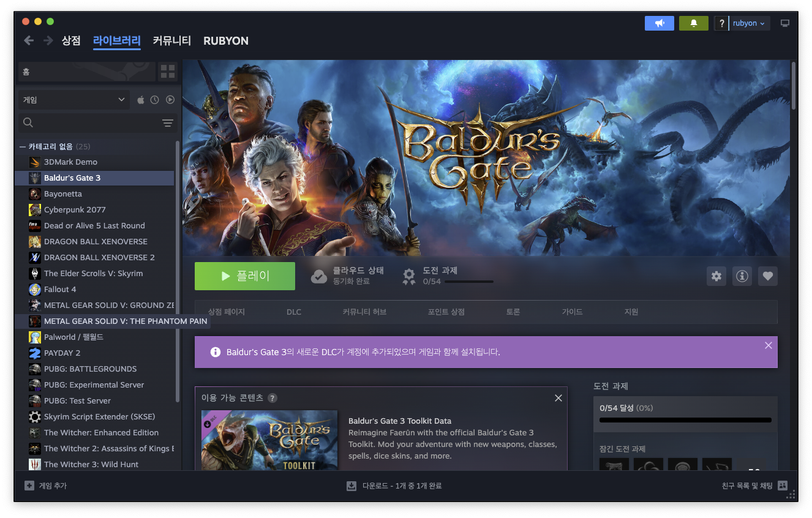Open the DLC tab for the game
The height and width of the screenshot is (518, 812).
click(294, 312)
